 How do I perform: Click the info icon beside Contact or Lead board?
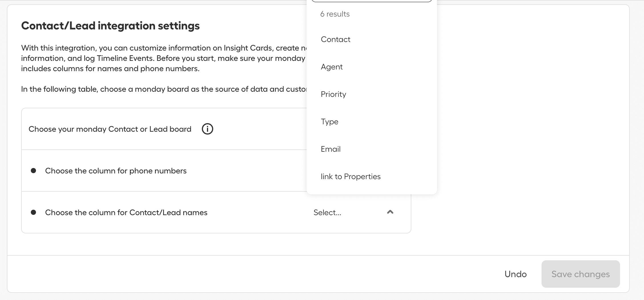pos(208,129)
